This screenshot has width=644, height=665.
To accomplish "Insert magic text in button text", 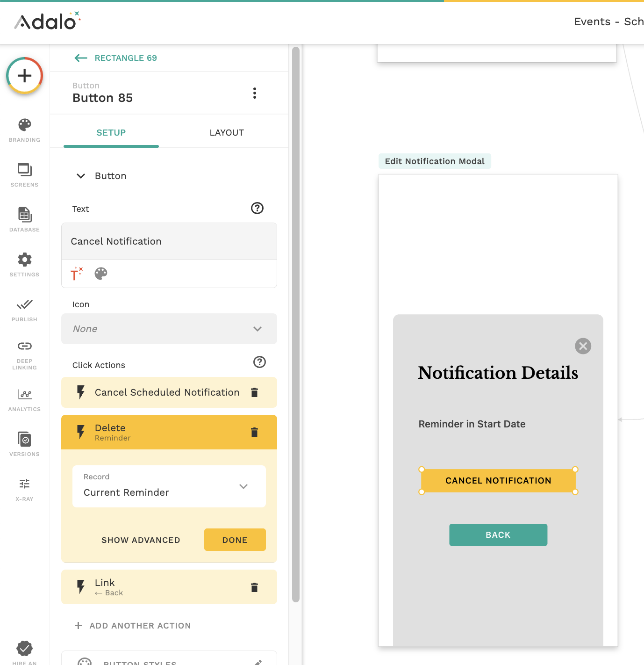I will click(x=77, y=274).
